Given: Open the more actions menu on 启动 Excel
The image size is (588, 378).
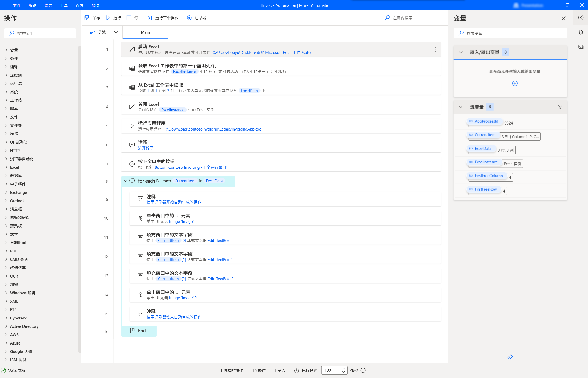Looking at the screenshot, I should pos(435,49).
